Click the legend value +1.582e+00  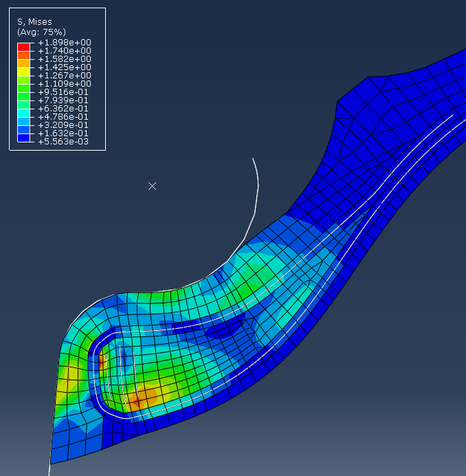click(65, 59)
